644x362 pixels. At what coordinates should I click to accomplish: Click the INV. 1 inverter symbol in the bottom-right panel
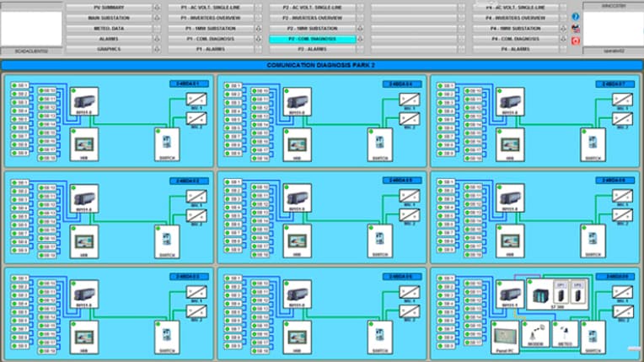621,290
